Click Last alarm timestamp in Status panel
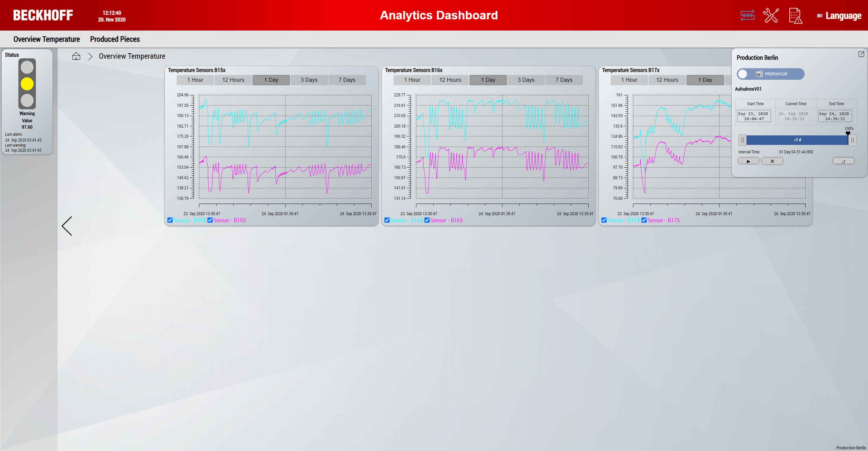The width and height of the screenshot is (868, 451). click(23, 140)
